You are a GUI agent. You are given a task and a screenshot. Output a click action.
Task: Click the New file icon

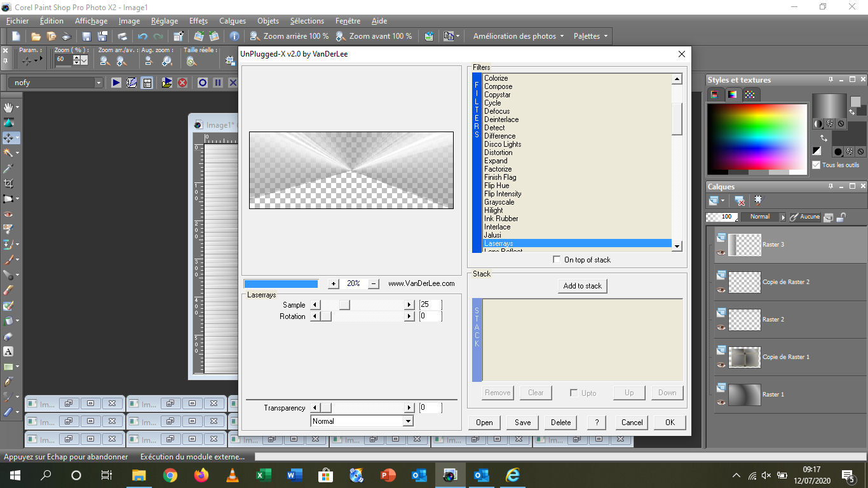[17, 36]
